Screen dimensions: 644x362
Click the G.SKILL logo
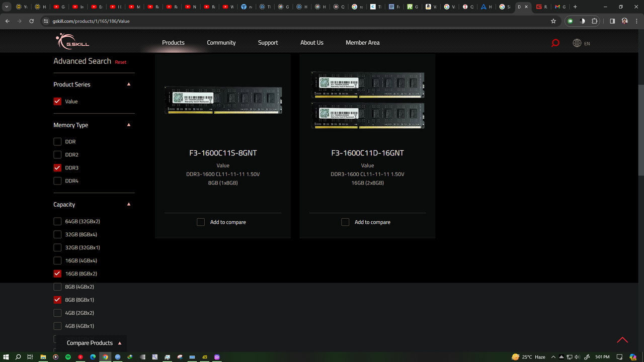[x=72, y=41]
